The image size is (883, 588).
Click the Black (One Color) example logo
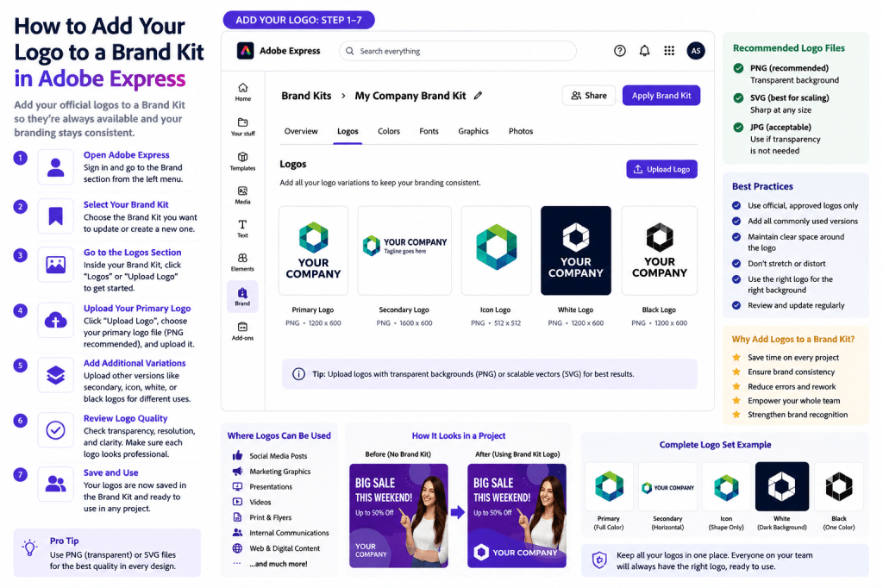point(839,486)
